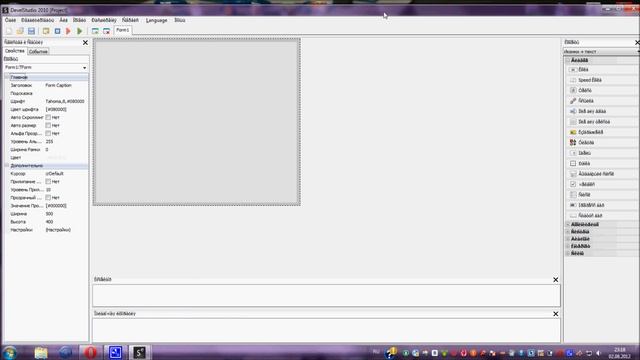Select the gray Form1 design canvas
640x360 pixels.
[x=197, y=122]
